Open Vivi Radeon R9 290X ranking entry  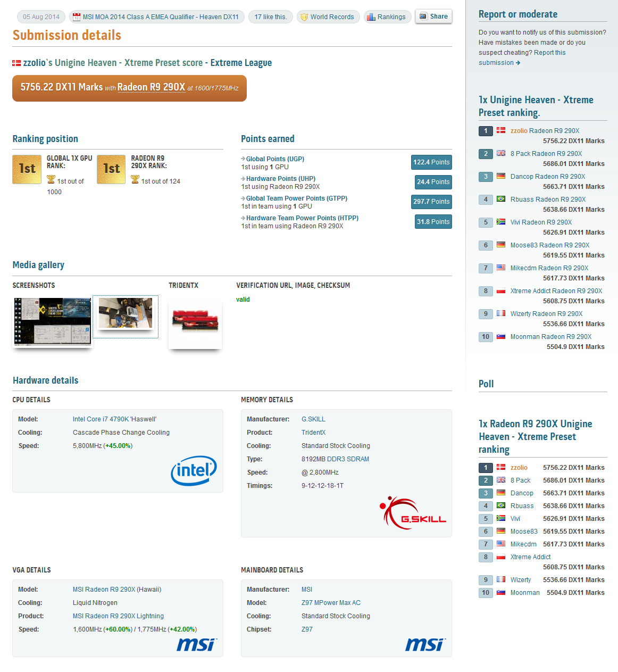coord(541,222)
